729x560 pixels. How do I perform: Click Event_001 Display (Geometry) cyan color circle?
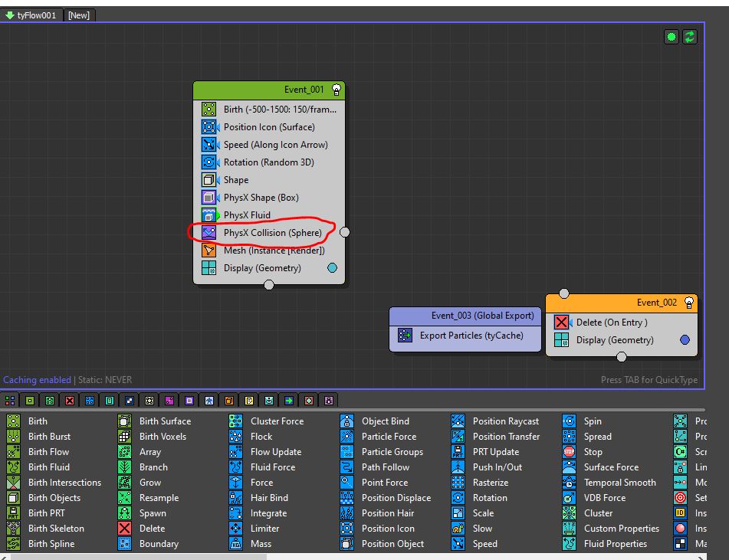[332, 268]
